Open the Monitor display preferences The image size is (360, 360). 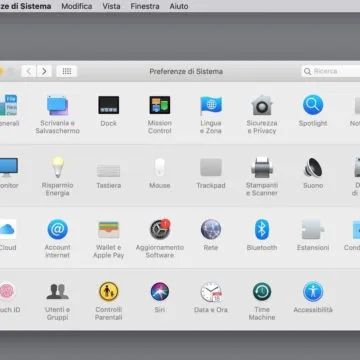[x=8, y=173]
